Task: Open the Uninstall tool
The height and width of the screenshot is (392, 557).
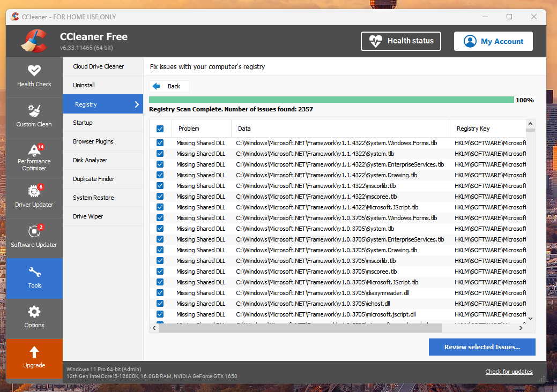Action: 103,85
